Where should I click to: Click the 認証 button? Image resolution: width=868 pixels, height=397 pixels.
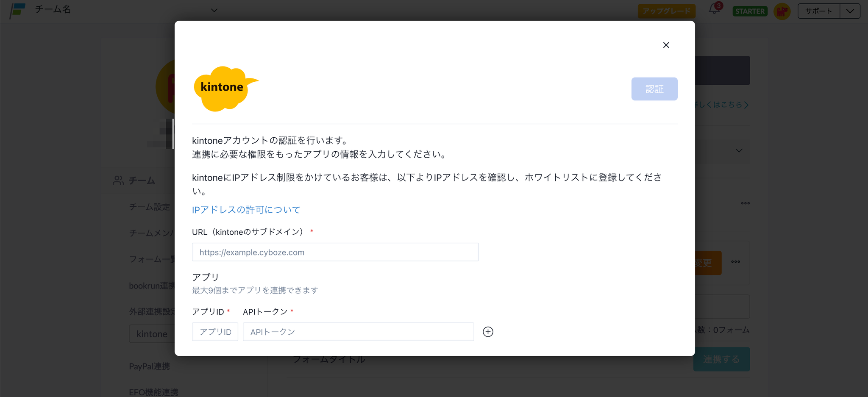click(654, 89)
